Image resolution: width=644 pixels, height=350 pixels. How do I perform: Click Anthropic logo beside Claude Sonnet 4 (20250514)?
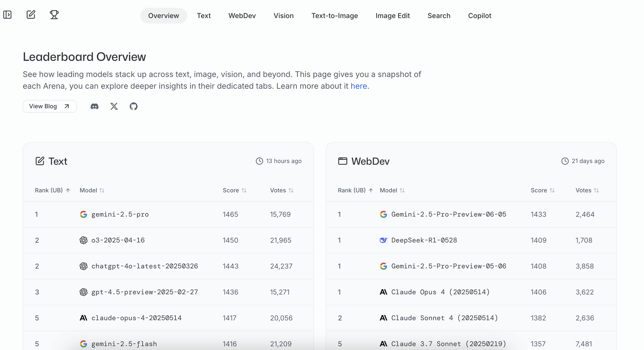pyautogui.click(x=384, y=318)
